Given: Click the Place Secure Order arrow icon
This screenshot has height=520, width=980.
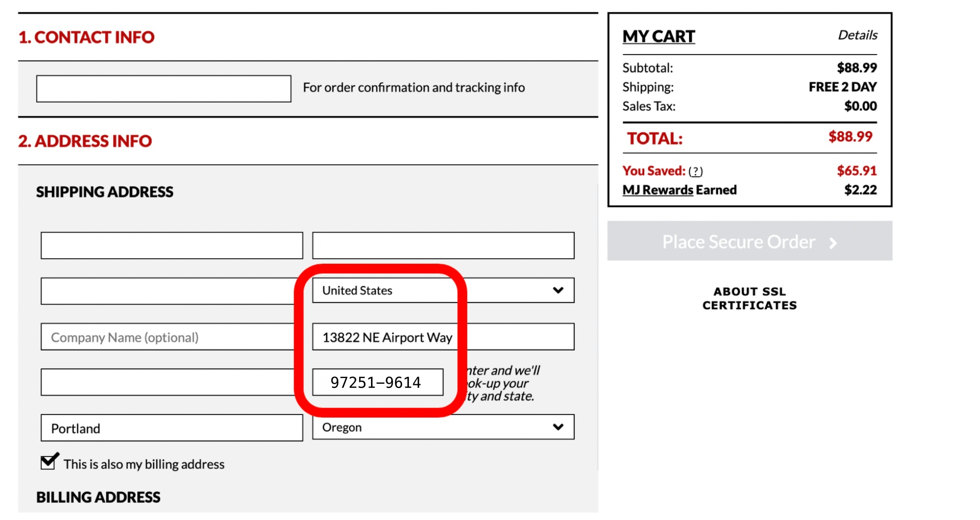Looking at the screenshot, I should click(833, 243).
